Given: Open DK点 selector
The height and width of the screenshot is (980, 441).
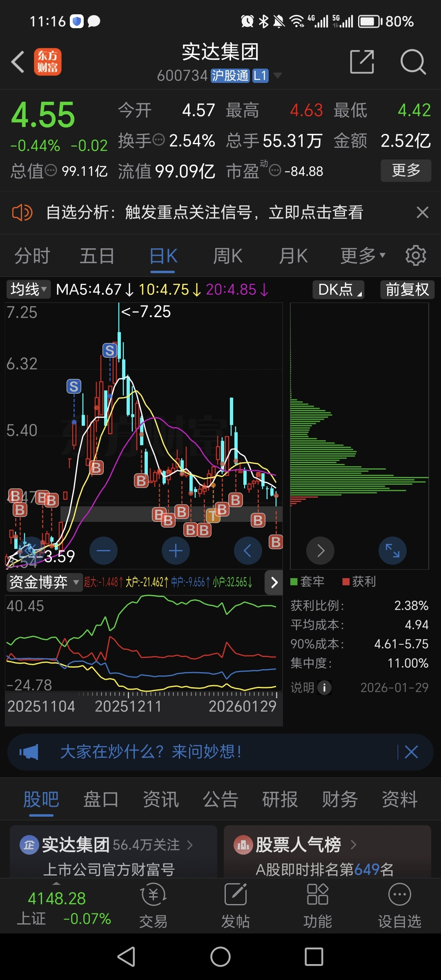Looking at the screenshot, I should coord(339,290).
